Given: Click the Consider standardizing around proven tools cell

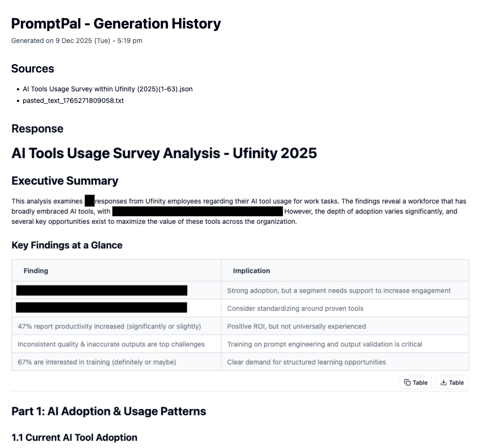Looking at the screenshot, I should pos(295,308).
